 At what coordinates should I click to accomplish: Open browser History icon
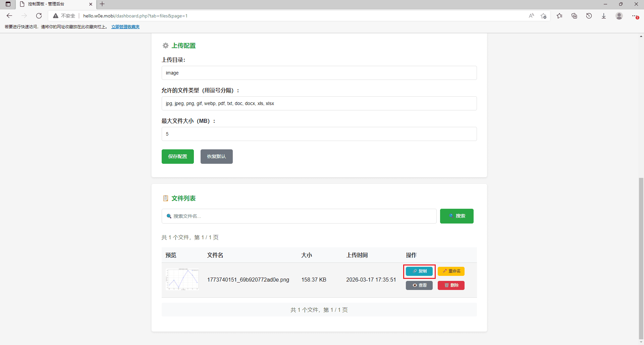pos(589,16)
